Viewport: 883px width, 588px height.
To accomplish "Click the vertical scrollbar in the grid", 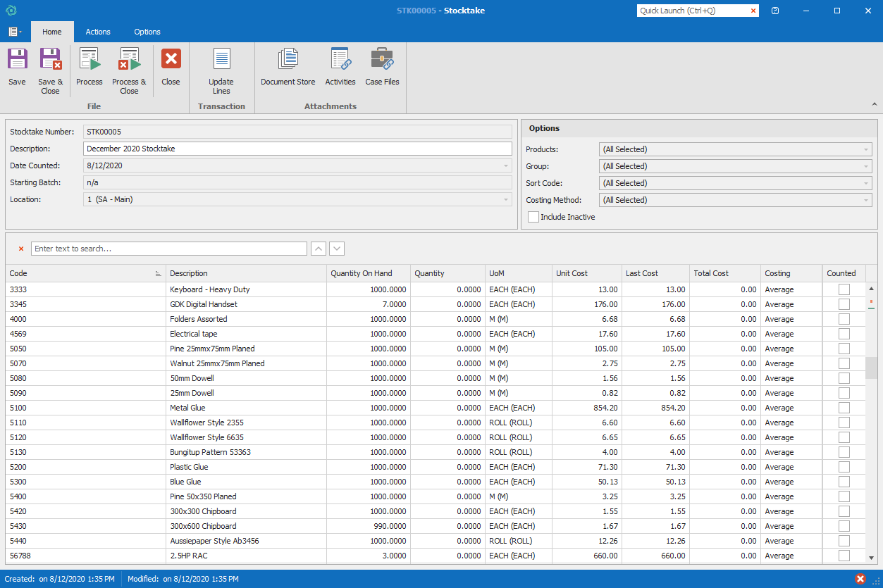I will pyautogui.click(x=872, y=368).
